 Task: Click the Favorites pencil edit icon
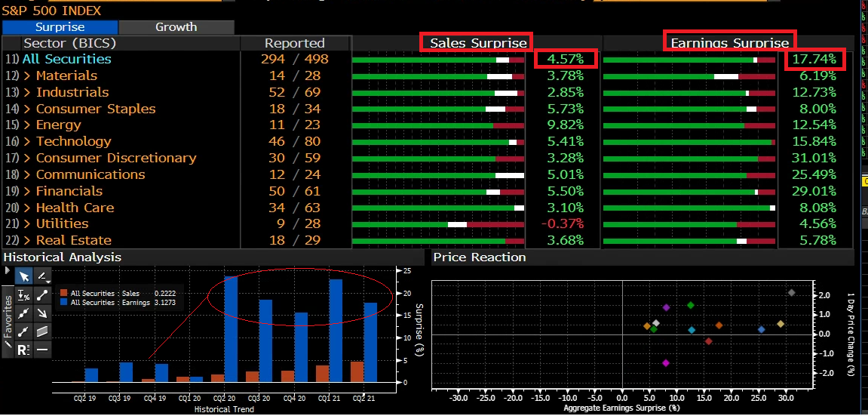pyautogui.click(x=8, y=346)
